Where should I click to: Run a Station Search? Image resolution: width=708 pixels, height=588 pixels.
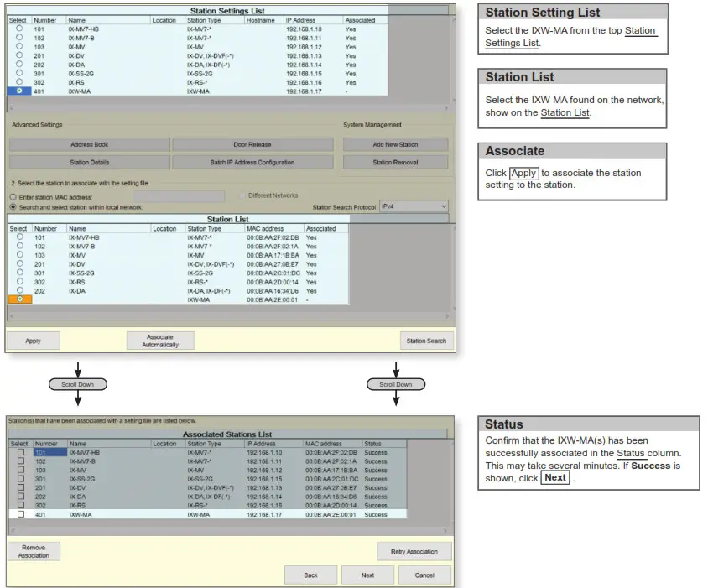[x=426, y=341]
